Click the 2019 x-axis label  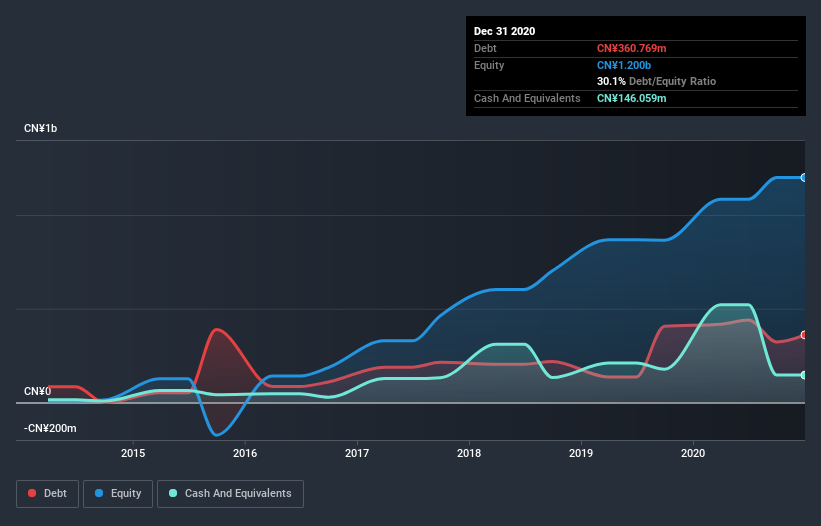point(581,453)
